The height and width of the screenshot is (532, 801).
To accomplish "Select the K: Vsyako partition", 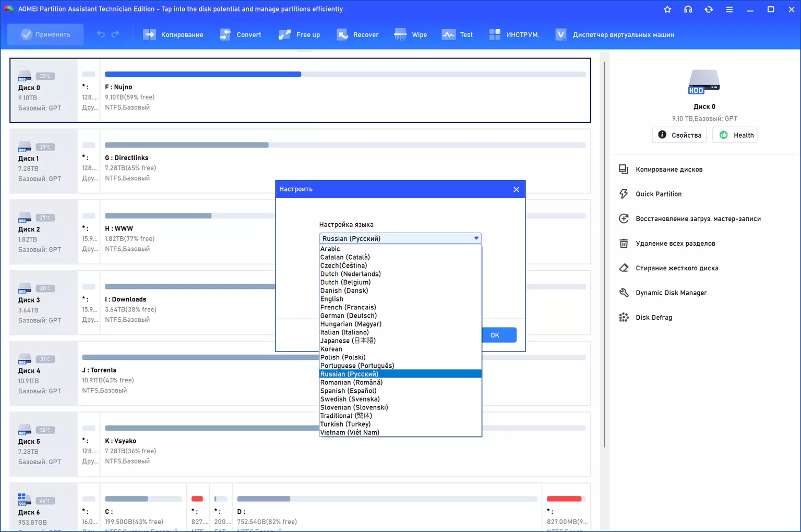I will coord(345,444).
